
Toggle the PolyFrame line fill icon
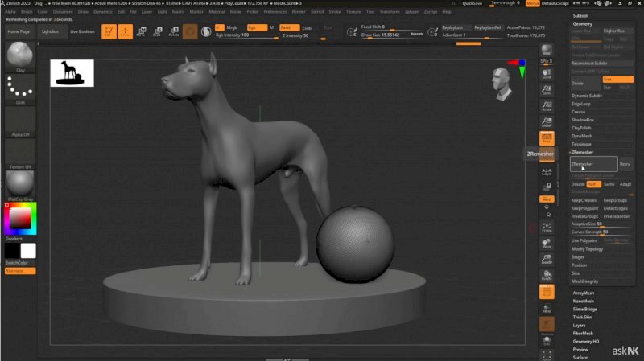point(547,292)
